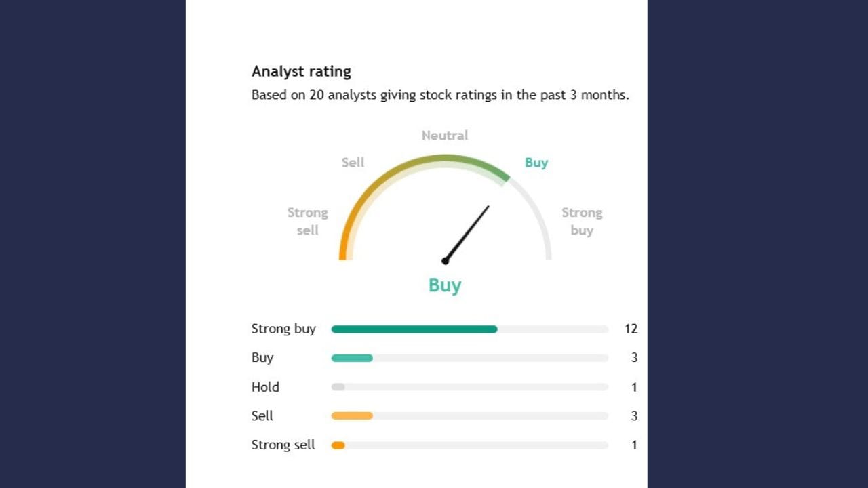The width and height of the screenshot is (868, 488).
Task: Click the Strong buy row label
Action: click(x=283, y=329)
